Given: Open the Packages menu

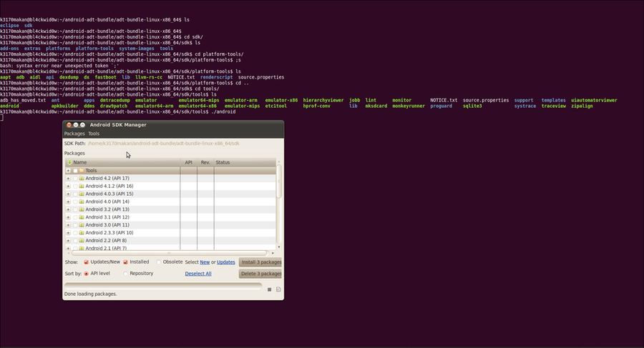Looking at the screenshot, I should pos(74,134).
